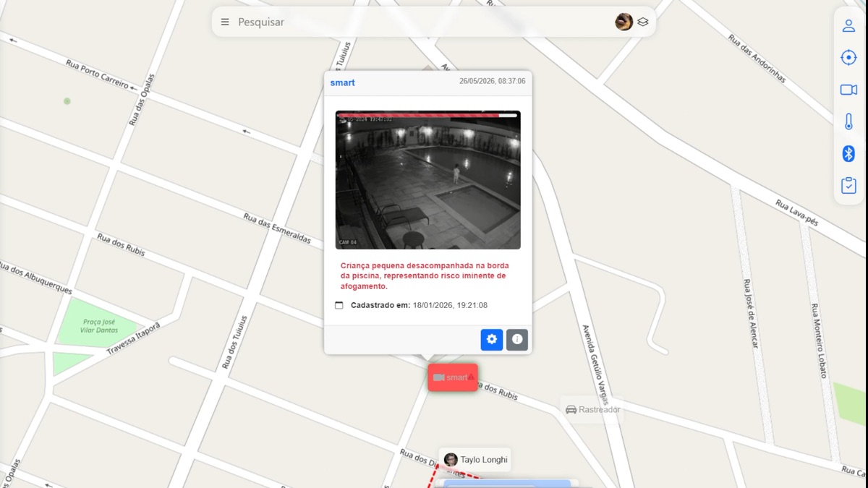
Task: Open the user avatar in search bar
Action: [x=624, y=22]
